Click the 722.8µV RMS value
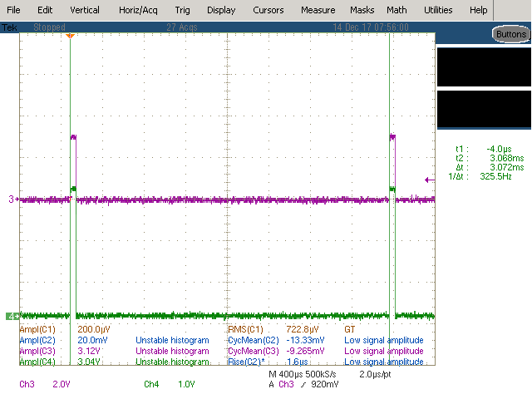Screen dimensions: 532x399 pyautogui.click(x=303, y=329)
